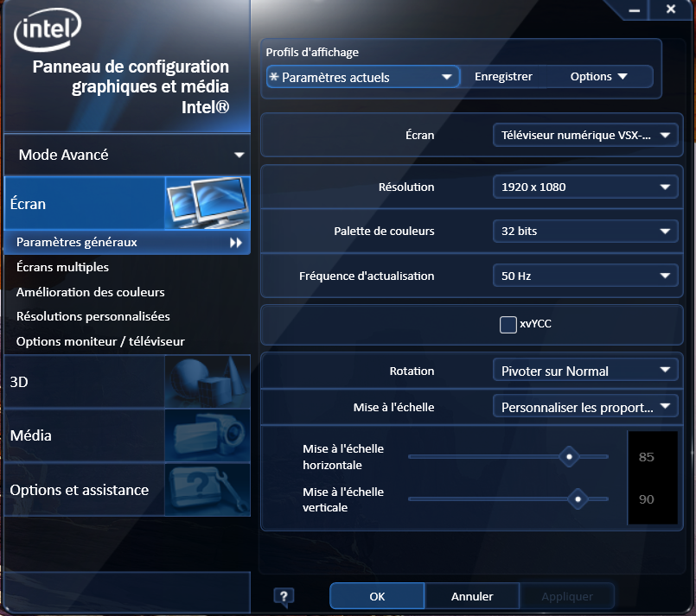Click the Média camcorder icon
This screenshot has width=696, height=616.
tap(208, 435)
